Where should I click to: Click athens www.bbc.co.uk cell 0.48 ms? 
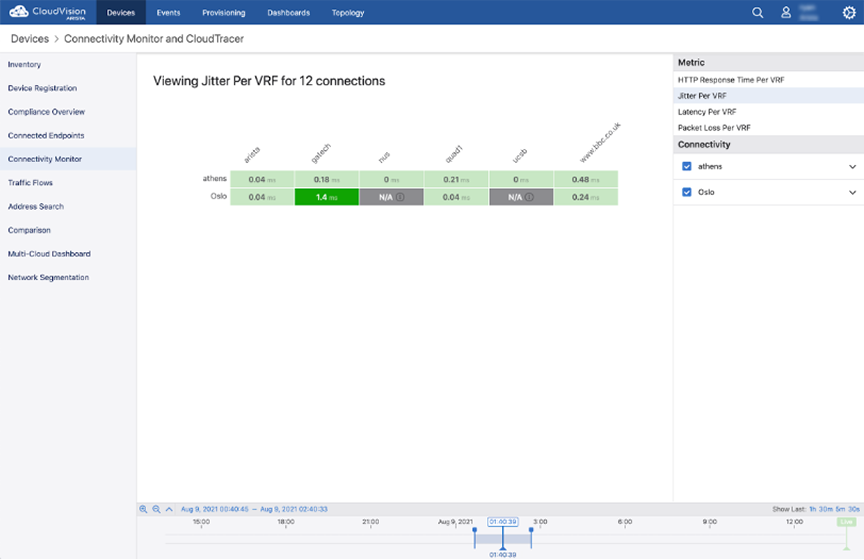(x=586, y=179)
